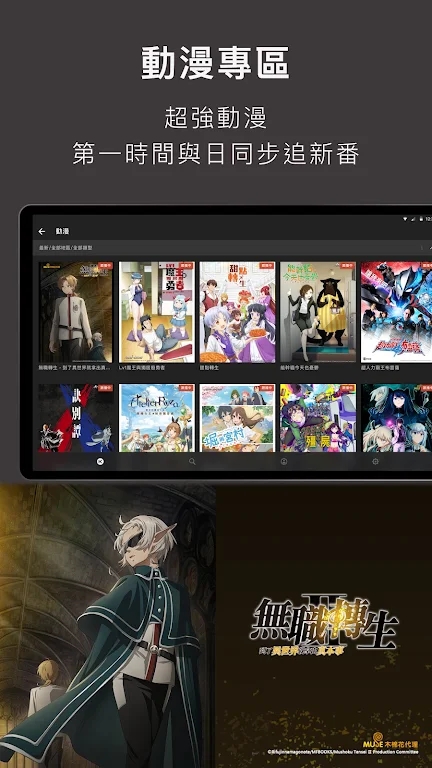The height and width of the screenshot is (768, 432).
Task: Tap the back arrow beside 動漫
Action: click(42, 231)
